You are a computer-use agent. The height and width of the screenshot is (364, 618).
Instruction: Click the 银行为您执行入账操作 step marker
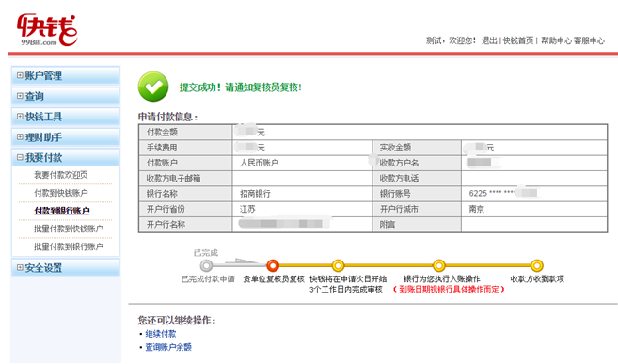[439, 266]
